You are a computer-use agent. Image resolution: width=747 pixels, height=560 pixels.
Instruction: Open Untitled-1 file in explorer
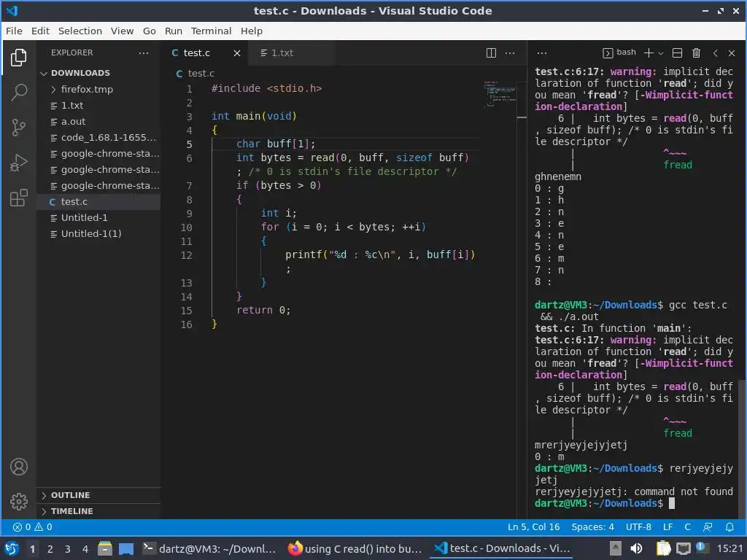coord(98,217)
